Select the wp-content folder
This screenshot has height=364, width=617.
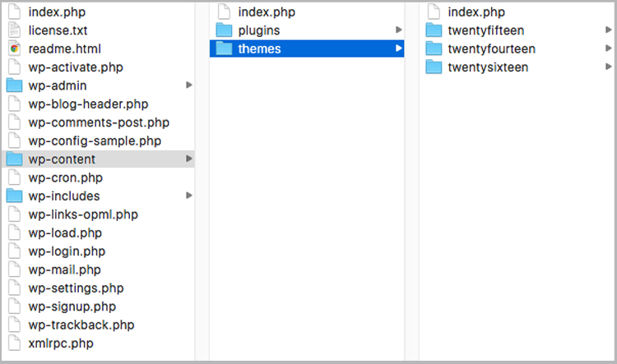(99, 159)
